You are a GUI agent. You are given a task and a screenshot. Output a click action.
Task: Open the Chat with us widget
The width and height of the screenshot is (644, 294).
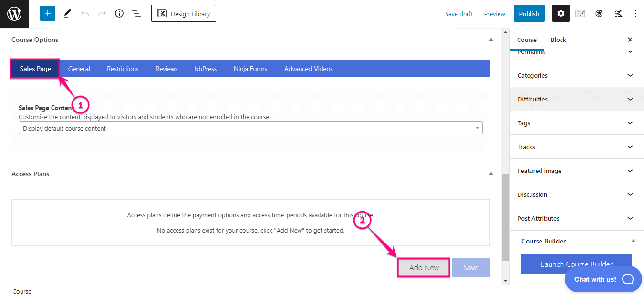pyautogui.click(x=603, y=279)
